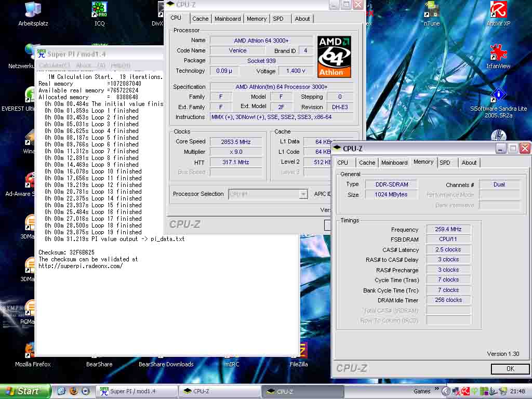Click Revision value DH-E3
Screen dimensions: 532x399
click(x=340, y=107)
